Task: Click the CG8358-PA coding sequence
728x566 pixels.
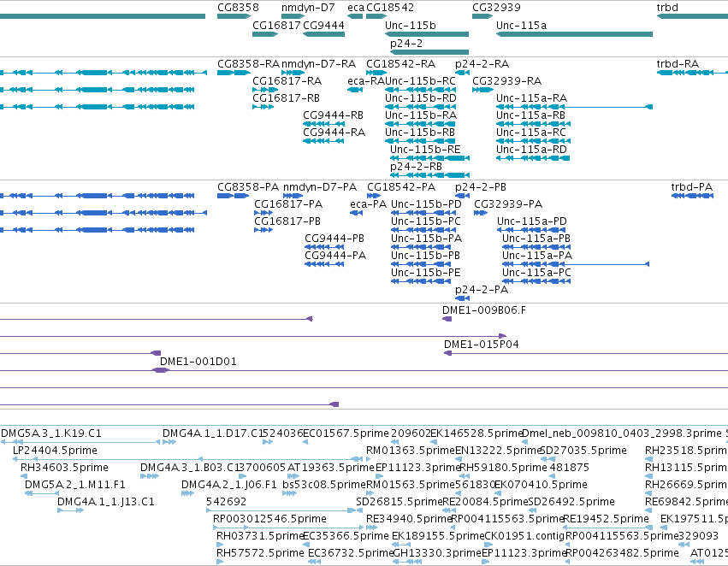Action: (x=233, y=196)
